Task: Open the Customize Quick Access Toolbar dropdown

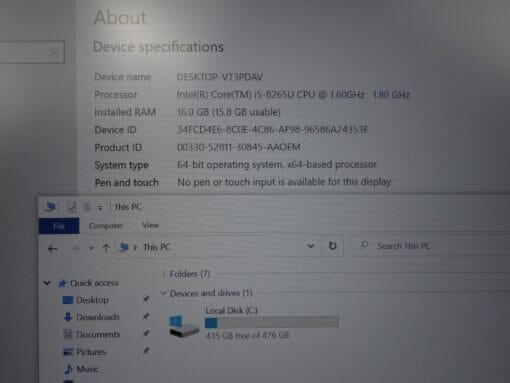Action: click(x=100, y=208)
